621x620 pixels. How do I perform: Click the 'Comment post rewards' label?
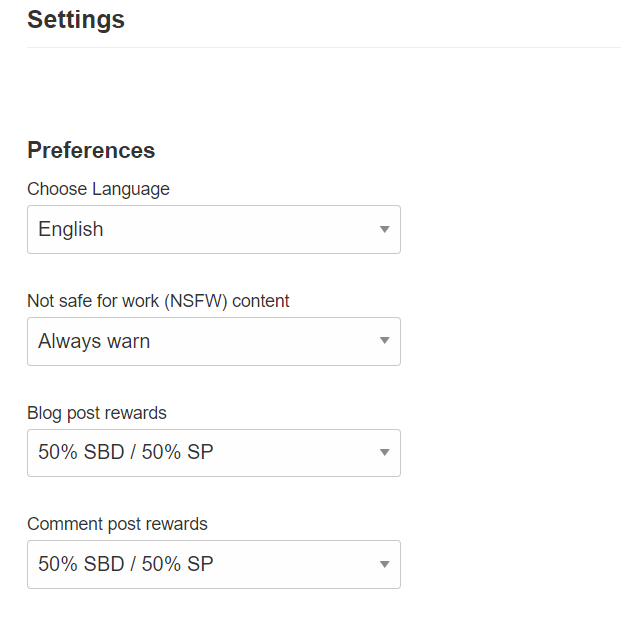point(117,524)
